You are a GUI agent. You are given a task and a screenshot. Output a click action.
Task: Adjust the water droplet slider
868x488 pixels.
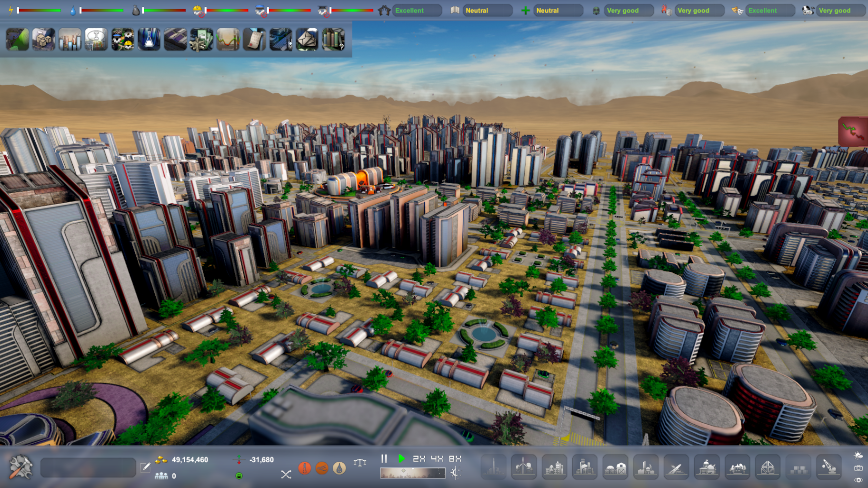click(x=101, y=10)
